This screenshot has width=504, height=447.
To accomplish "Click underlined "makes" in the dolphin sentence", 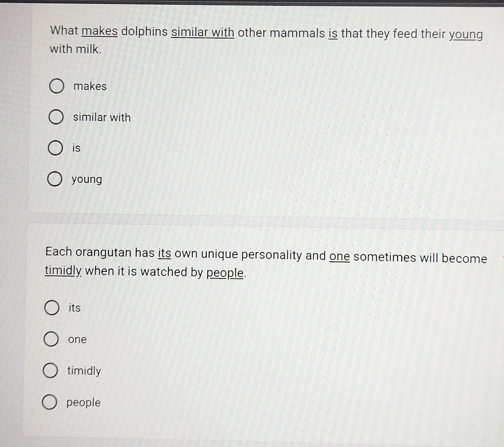I will (x=100, y=31).
